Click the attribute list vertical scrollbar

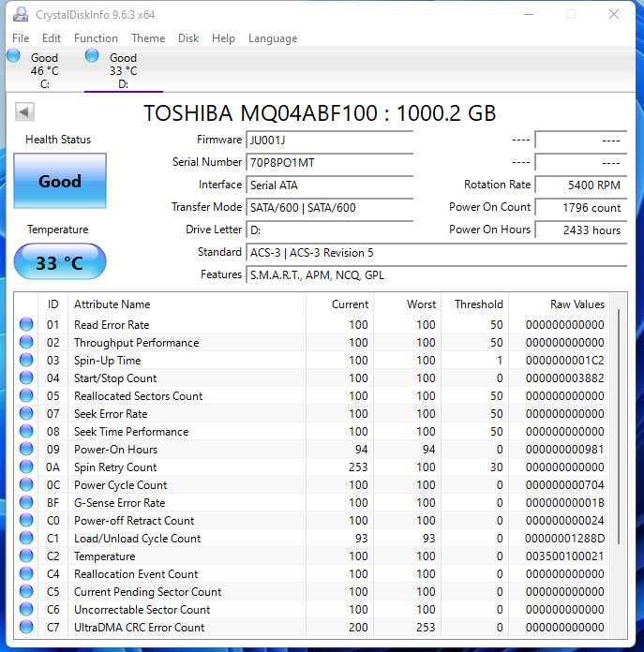619,426
